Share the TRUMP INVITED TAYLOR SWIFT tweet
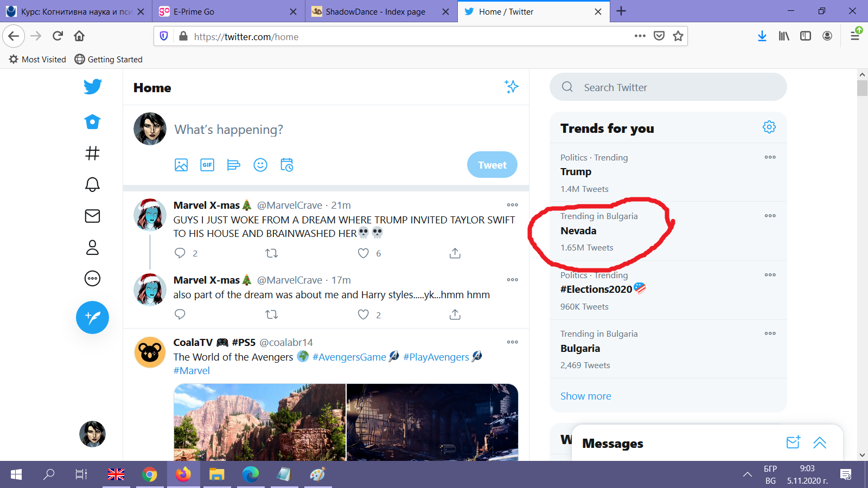This screenshot has width=868, height=488. tap(455, 253)
